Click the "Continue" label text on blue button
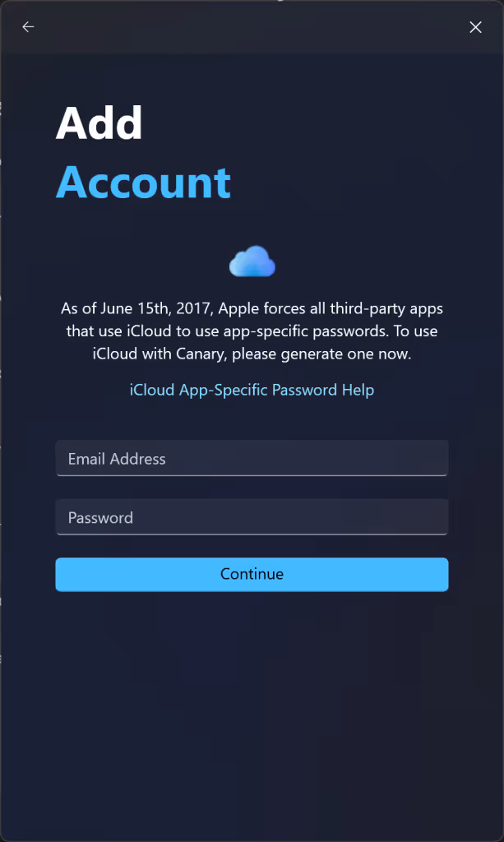Screen dimensions: 504x842 (252, 574)
